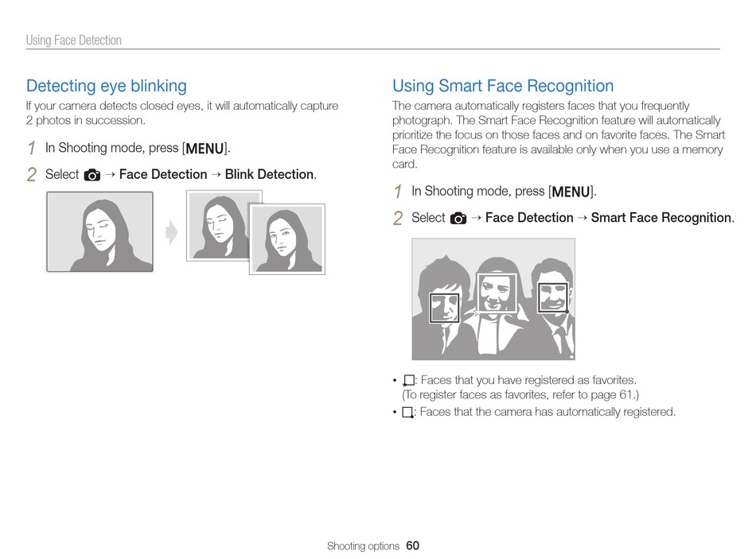Click the [MENU] label in the left column

pos(205,149)
